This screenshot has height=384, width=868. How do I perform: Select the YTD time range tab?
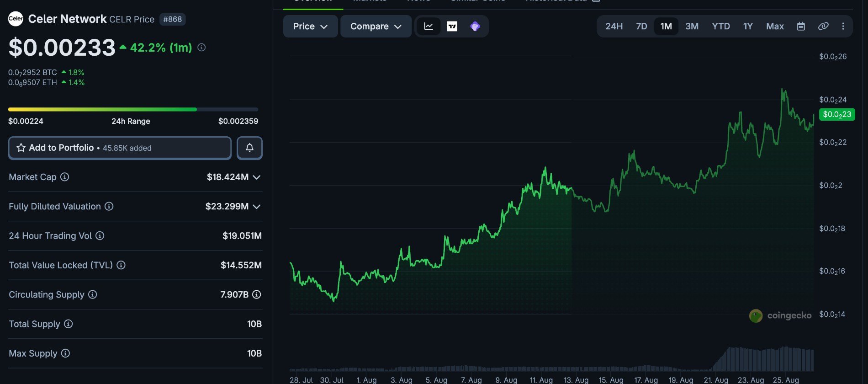tap(721, 26)
